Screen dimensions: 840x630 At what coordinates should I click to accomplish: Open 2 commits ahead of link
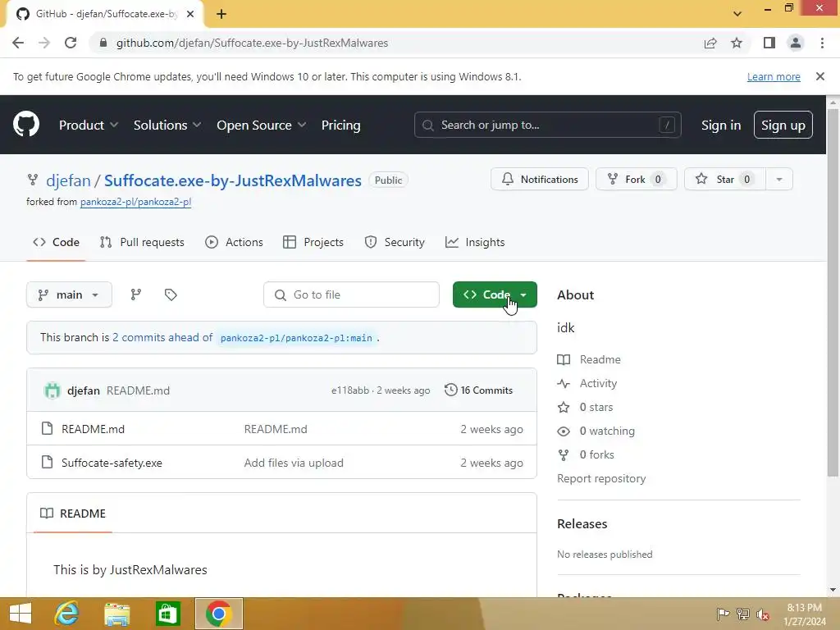(x=162, y=337)
